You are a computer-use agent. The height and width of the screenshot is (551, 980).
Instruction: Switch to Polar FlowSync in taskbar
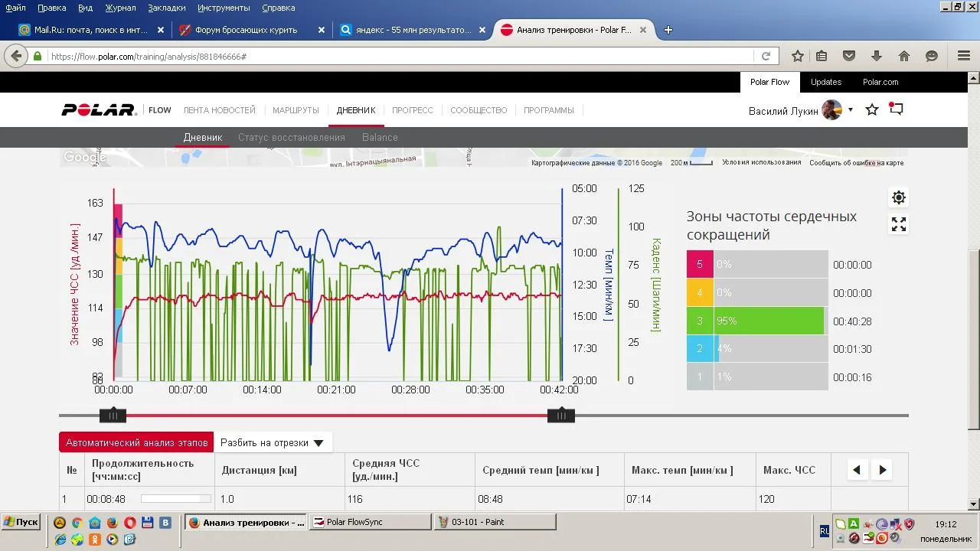coord(371,522)
